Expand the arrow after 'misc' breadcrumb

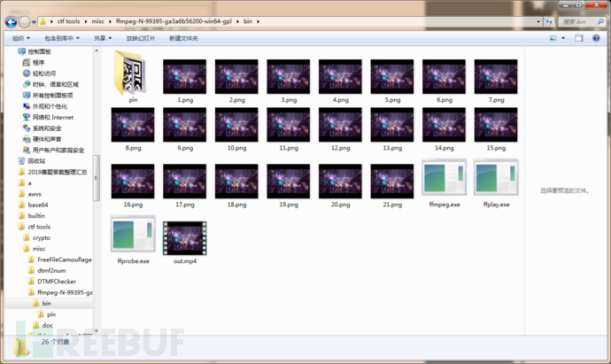tap(110, 21)
